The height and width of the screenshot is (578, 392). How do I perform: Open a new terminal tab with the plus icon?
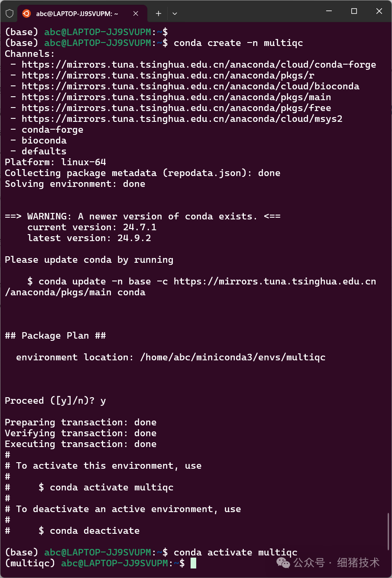click(158, 13)
